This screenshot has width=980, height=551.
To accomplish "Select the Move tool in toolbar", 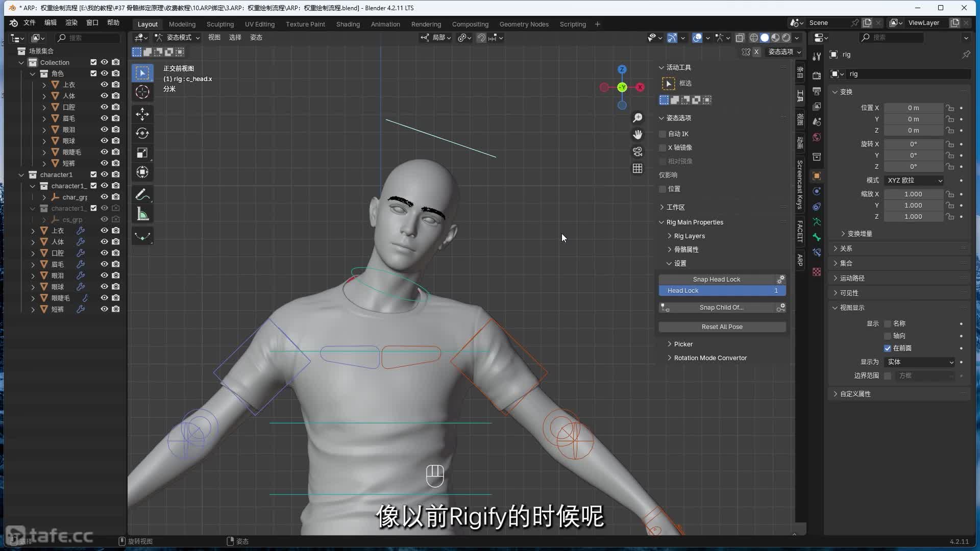I will click(142, 113).
